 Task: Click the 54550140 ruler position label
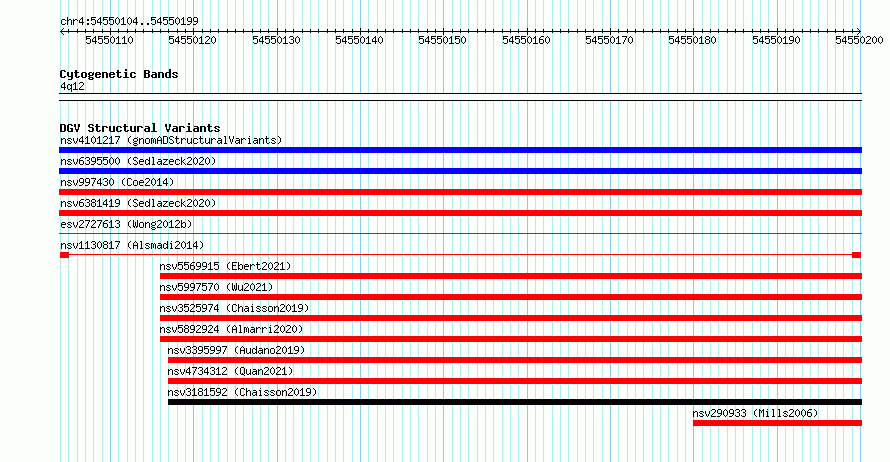pyautogui.click(x=359, y=40)
